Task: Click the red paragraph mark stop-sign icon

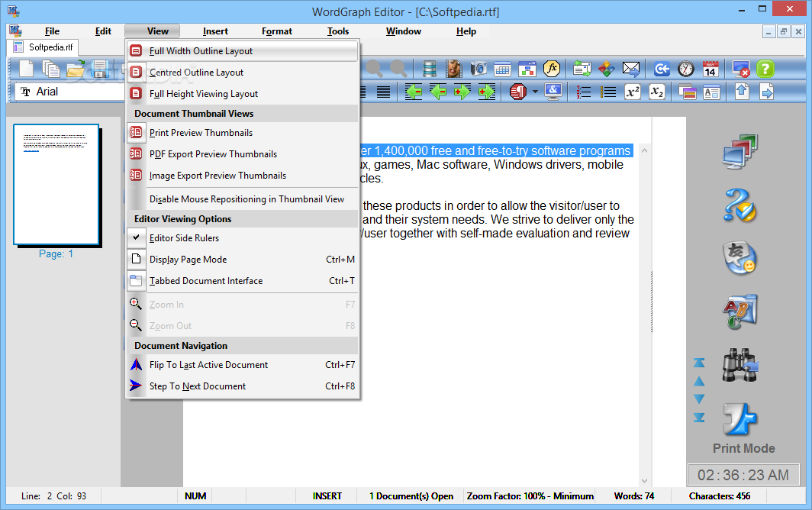Action: tap(518, 92)
